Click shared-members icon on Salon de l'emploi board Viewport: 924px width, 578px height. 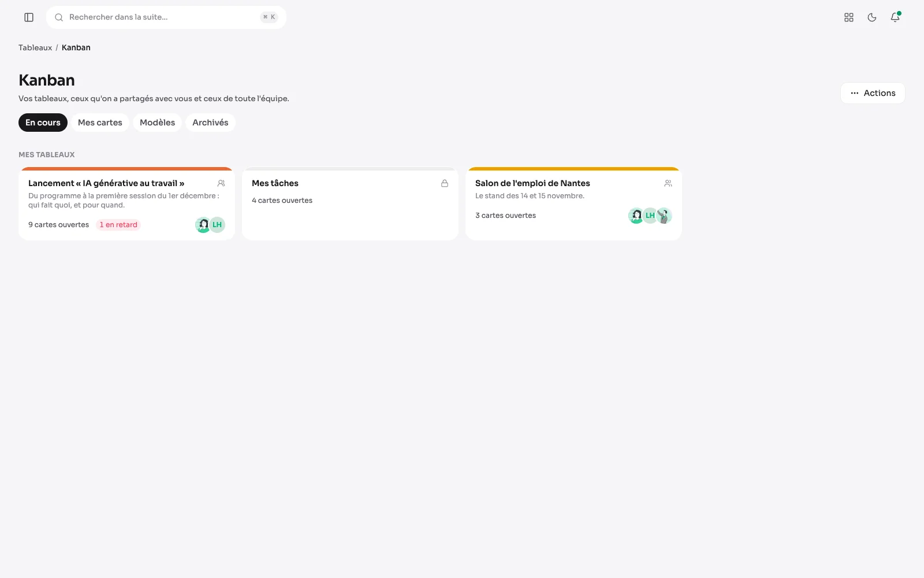tap(668, 183)
